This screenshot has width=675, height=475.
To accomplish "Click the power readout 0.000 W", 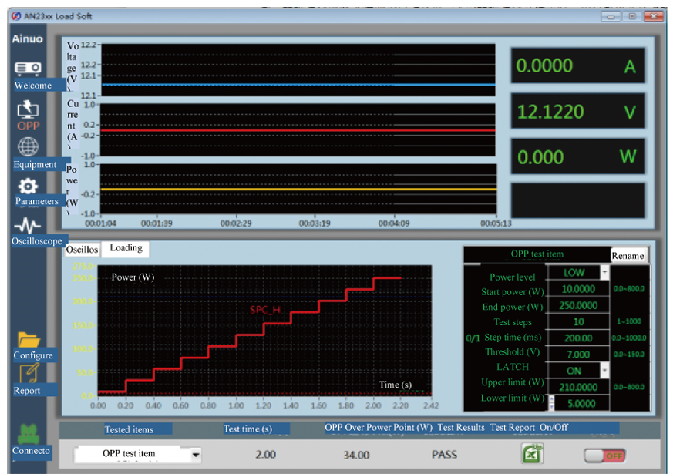I will pos(577,157).
